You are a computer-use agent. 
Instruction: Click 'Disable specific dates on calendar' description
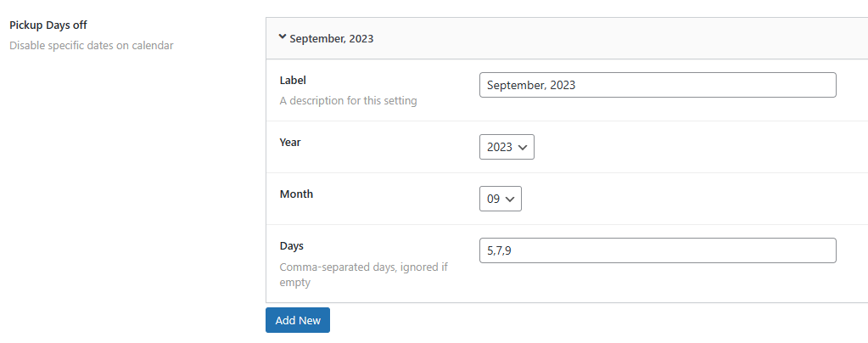[92, 45]
